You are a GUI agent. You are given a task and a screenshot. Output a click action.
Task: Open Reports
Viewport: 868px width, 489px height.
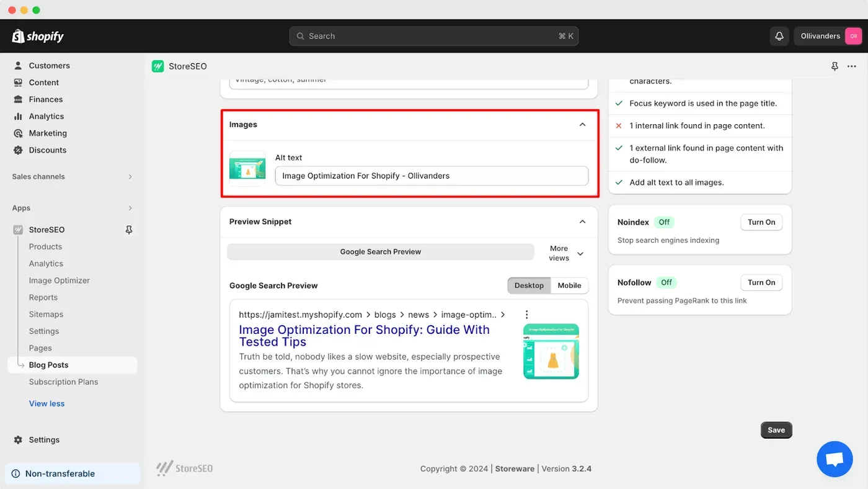click(43, 297)
